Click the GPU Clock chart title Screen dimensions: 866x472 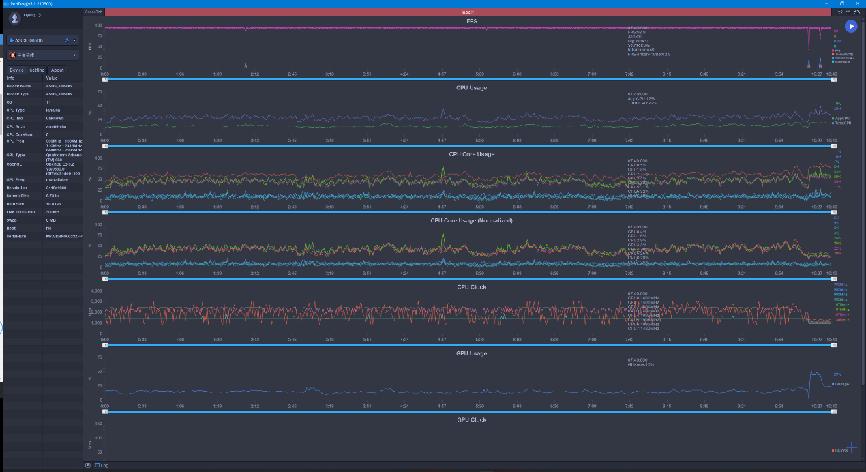[x=472, y=420]
